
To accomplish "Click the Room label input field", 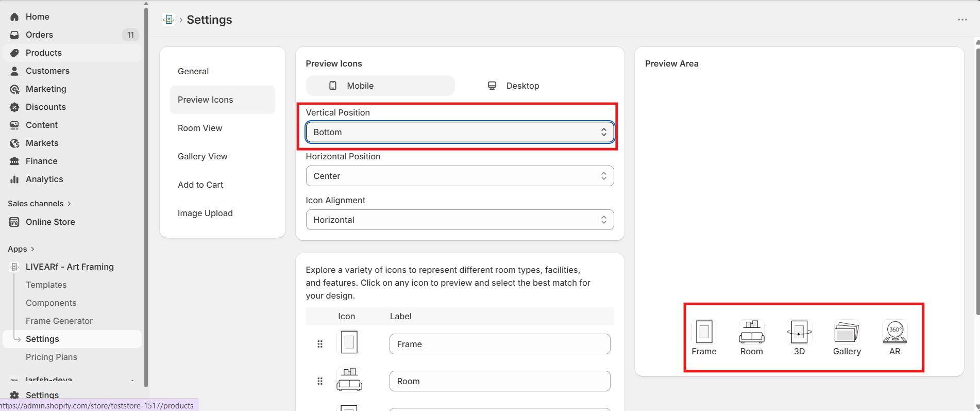I will (500, 381).
